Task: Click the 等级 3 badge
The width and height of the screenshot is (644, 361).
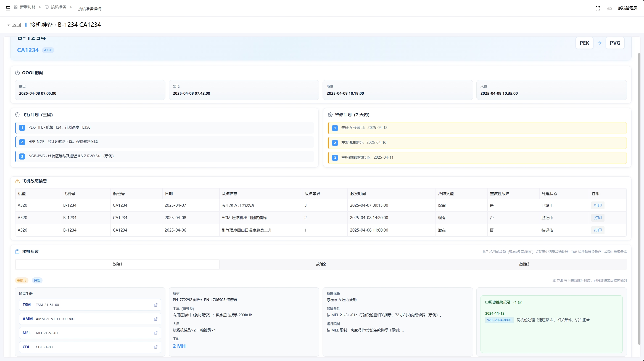Action: click(22, 280)
